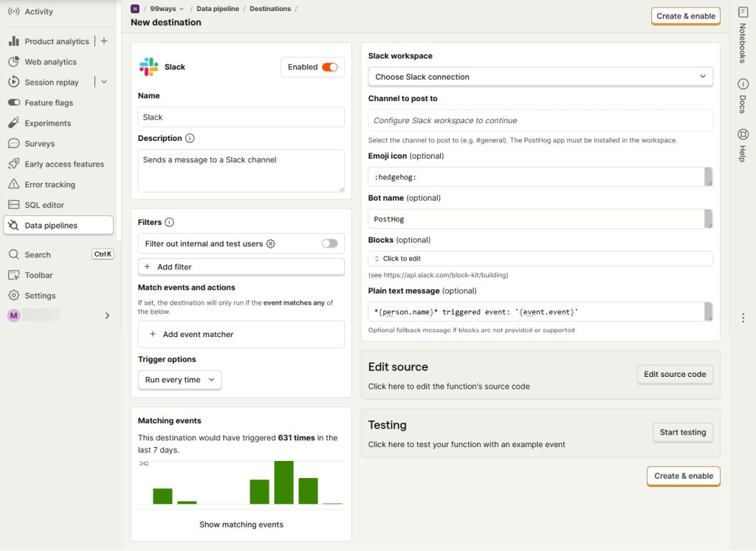Viewport: 756px width, 551px height.
Task: Open the Surveys page
Action: 40,144
